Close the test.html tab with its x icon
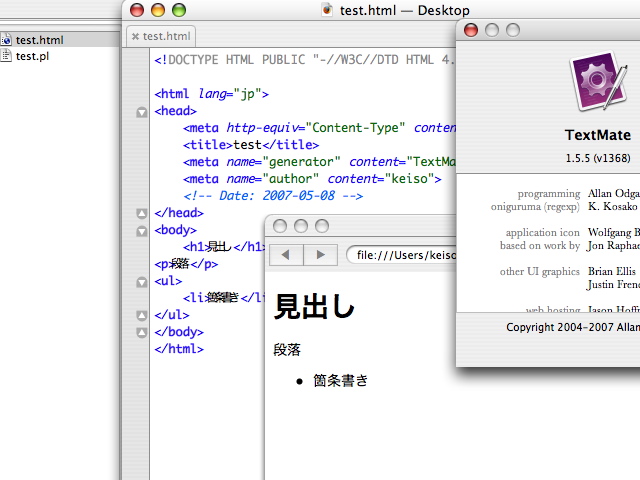Screen dimensions: 640x480 (136, 36)
